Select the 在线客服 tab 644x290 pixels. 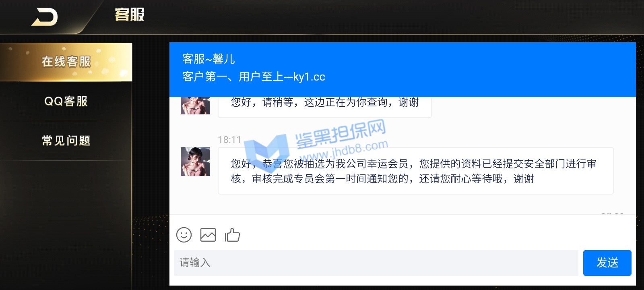66,62
